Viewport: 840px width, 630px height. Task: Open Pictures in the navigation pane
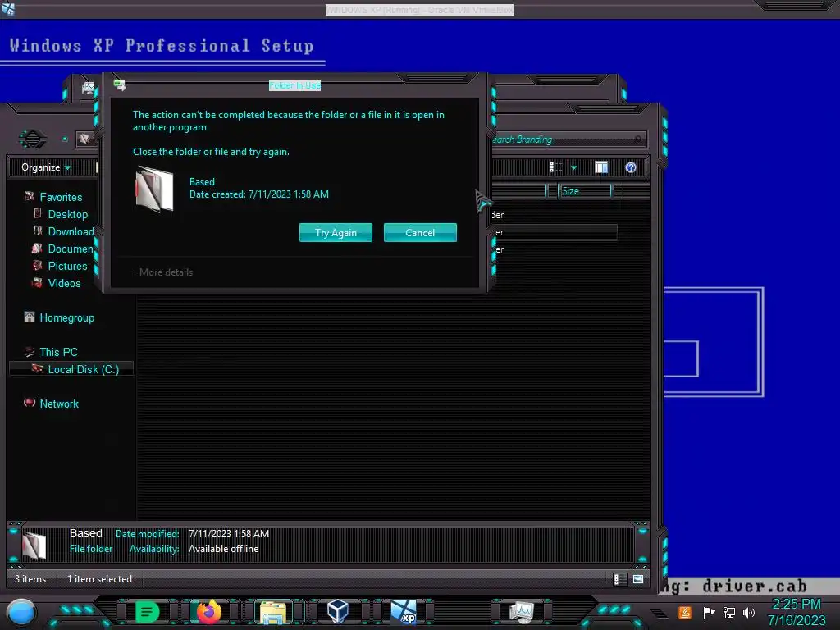[x=67, y=266]
